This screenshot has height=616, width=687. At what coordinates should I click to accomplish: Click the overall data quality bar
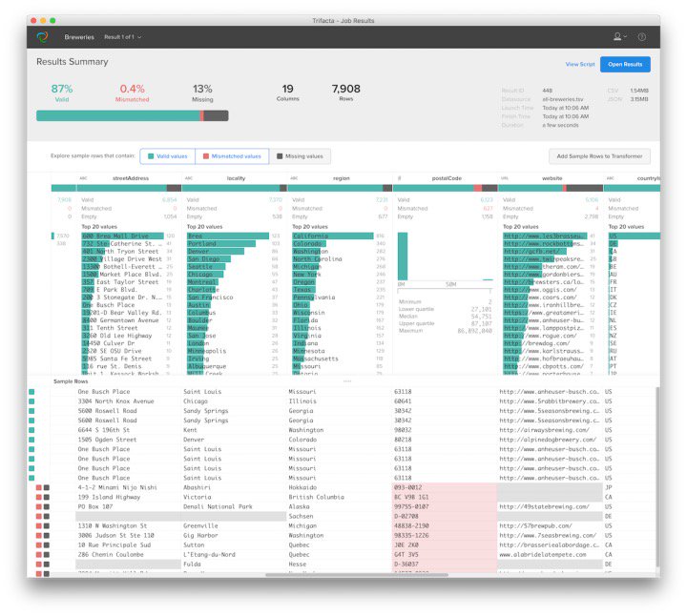(133, 115)
